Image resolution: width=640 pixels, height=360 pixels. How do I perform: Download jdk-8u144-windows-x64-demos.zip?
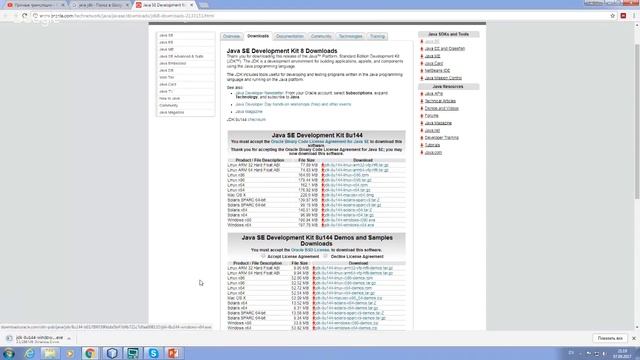point(347,328)
